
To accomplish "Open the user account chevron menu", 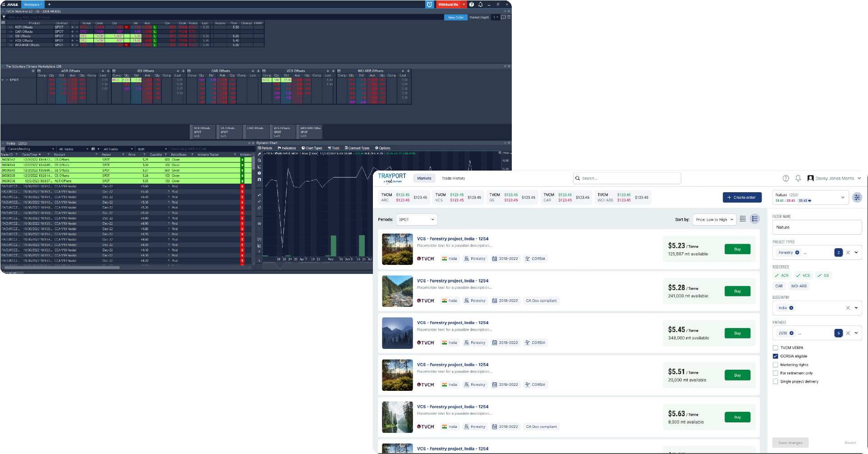I will point(859,178).
